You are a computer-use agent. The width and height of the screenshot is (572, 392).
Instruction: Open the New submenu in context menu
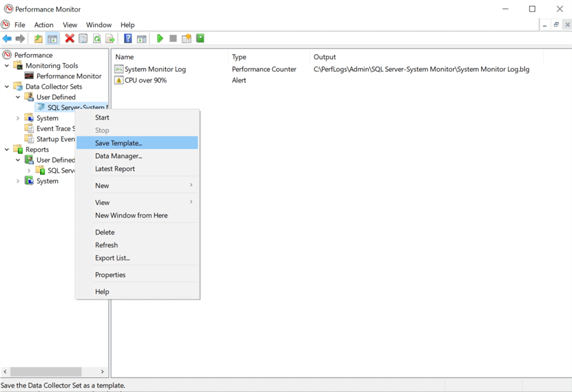point(137,186)
